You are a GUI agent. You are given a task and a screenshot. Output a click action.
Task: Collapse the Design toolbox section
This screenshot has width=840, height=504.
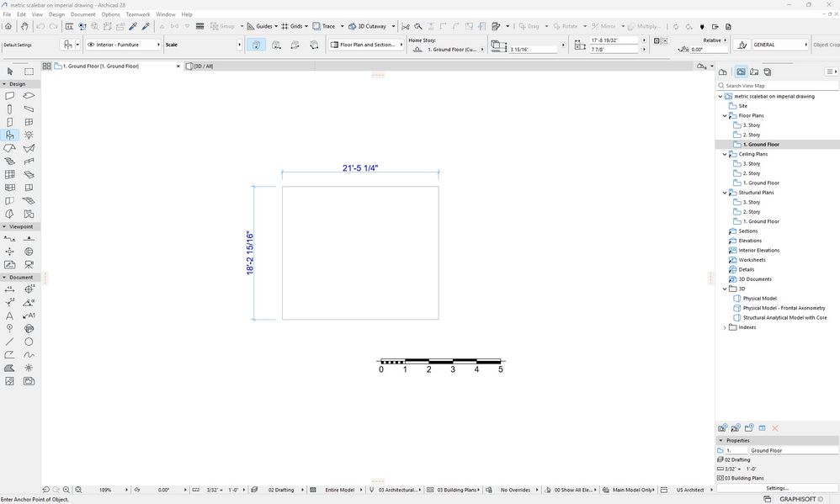pos(4,84)
